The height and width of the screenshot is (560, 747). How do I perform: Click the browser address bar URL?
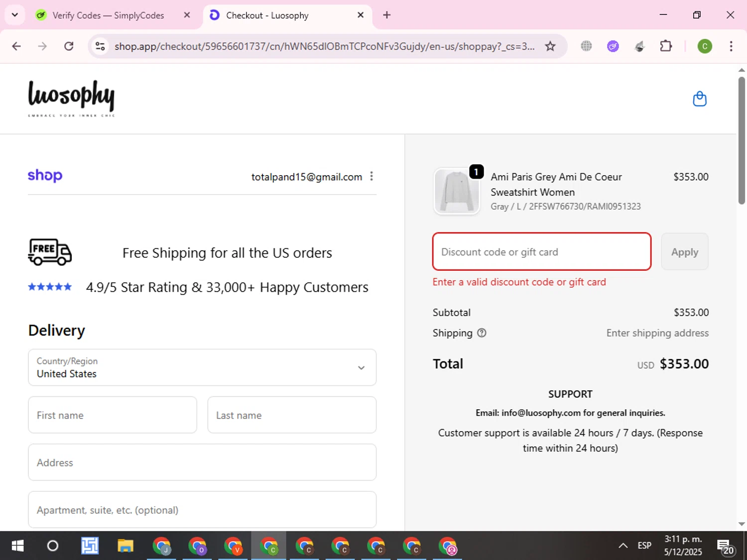click(325, 46)
